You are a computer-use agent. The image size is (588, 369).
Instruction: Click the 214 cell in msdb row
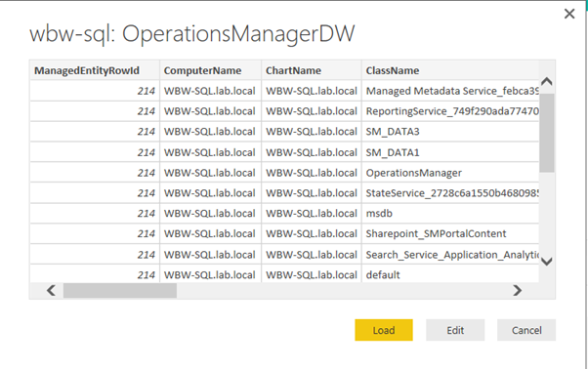pyautogui.click(x=95, y=213)
